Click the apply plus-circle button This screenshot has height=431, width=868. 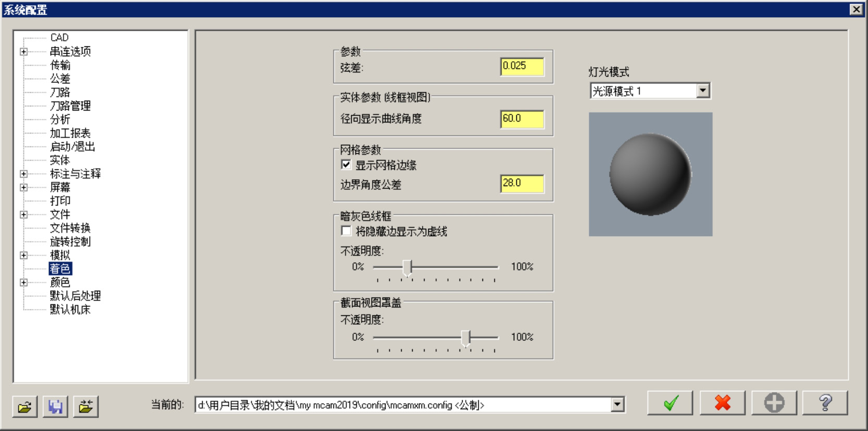[x=774, y=403]
